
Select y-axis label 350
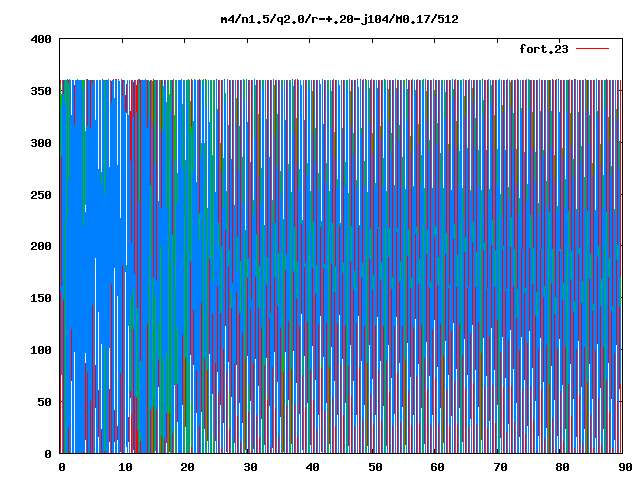click(41, 91)
